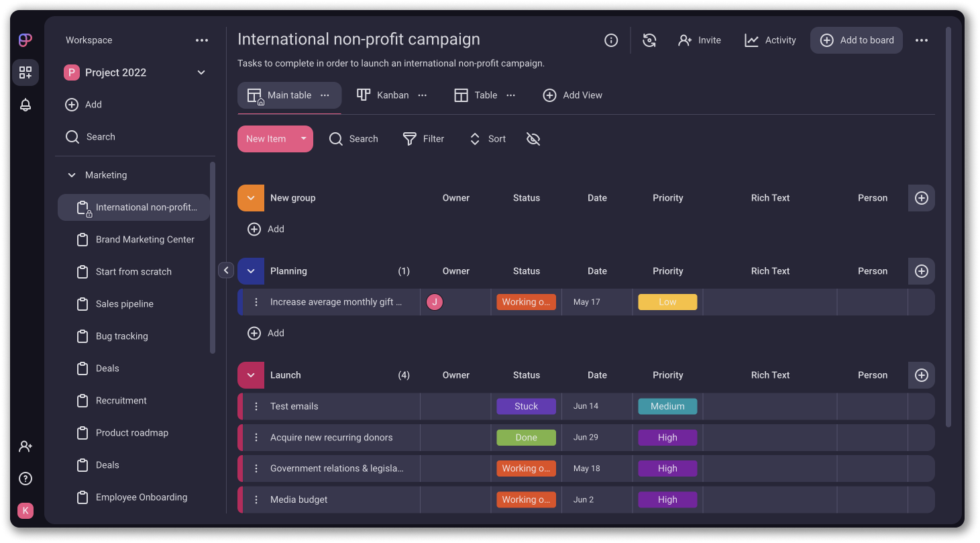The image size is (980, 543).
Task: Collapse the Planning group chevron
Action: [251, 270]
